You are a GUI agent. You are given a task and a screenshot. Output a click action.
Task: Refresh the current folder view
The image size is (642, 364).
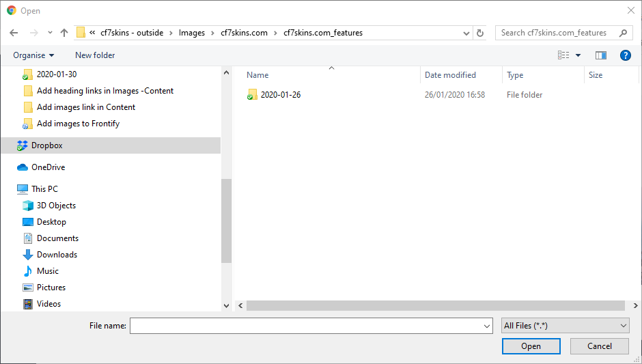point(480,33)
